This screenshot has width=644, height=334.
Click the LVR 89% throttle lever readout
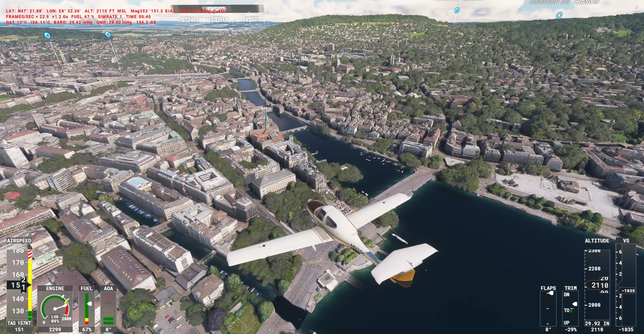coord(55,319)
